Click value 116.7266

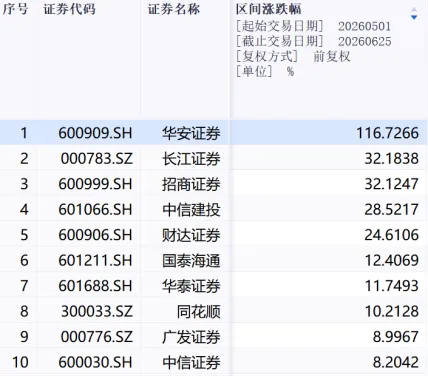[387, 133]
